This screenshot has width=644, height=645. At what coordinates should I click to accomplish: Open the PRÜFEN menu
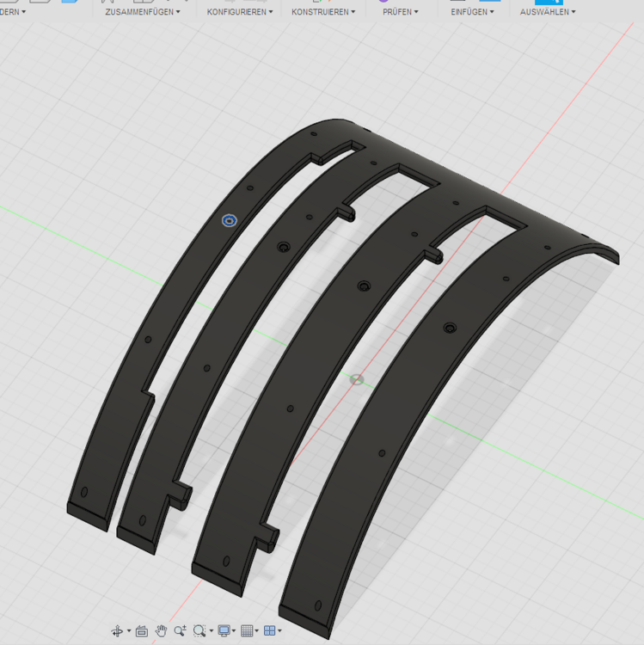click(401, 12)
